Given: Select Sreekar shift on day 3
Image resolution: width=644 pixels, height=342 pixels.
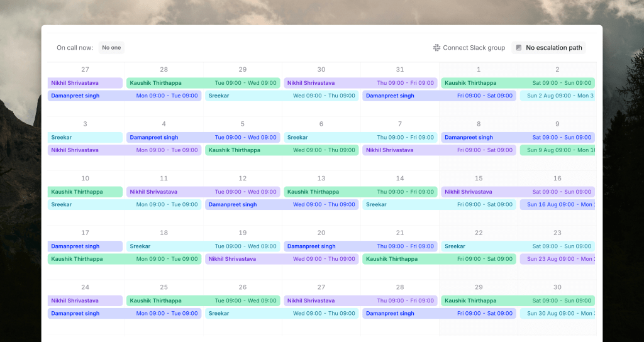Looking at the screenshot, I should point(85,138).
